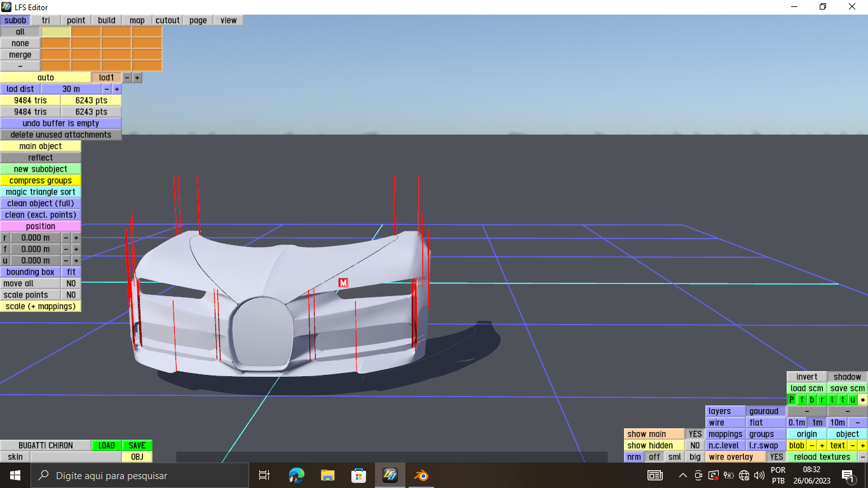Screen dimensions: 868x488
Task: Open Blender from the Windows taskbar
Action: [x=421, y=475]
